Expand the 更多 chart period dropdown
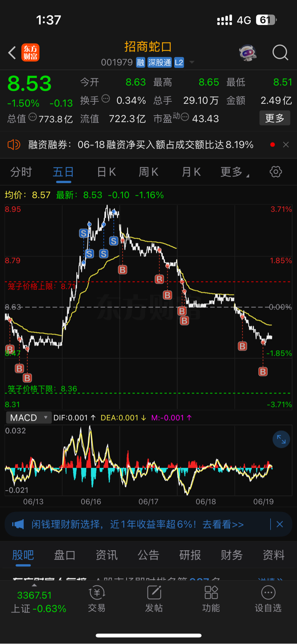The height and width of the screenshot is (644, 297). (x=234, y=172)
